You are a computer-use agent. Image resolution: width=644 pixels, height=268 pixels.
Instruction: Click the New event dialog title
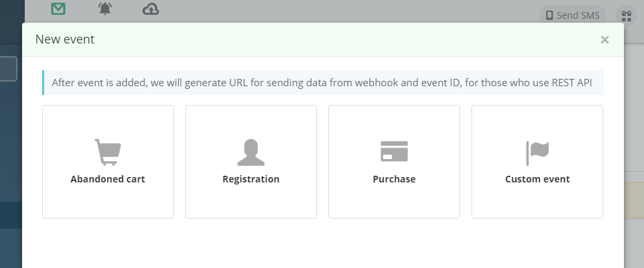(x=65, y=39)
